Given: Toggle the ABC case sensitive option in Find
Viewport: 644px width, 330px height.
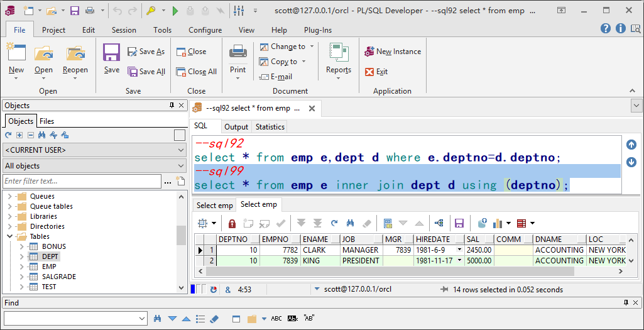Looking at the screenshot, I should coord(276,319).
